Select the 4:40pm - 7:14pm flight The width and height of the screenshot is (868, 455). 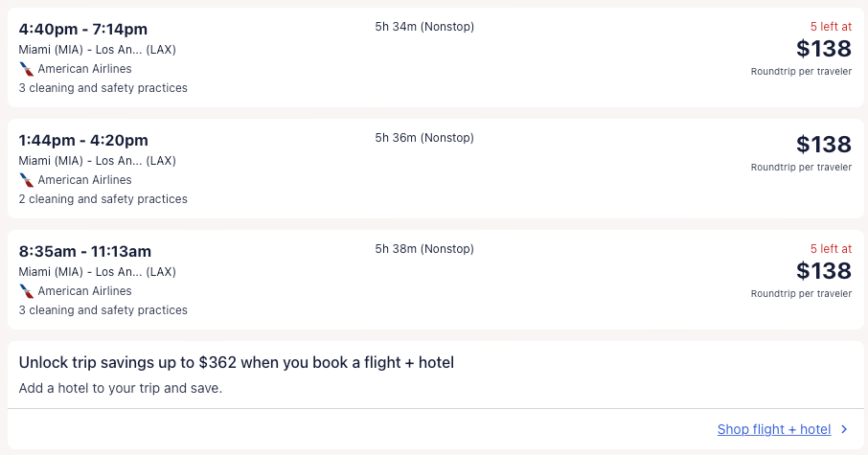83,29
